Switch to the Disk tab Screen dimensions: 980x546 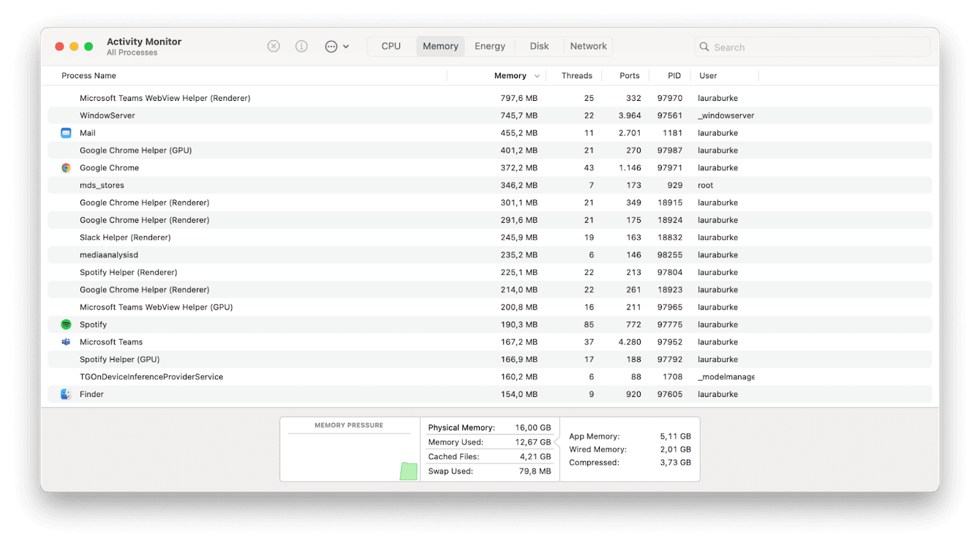539,45
